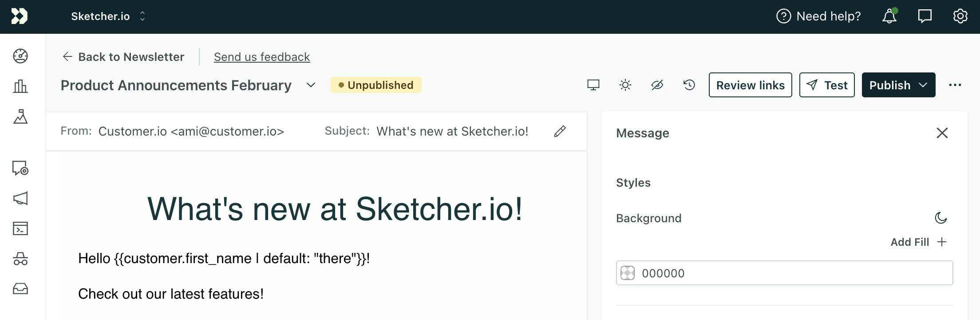Switch to desktop preview monitor icon
980x320 pixels.
(593, 85)
